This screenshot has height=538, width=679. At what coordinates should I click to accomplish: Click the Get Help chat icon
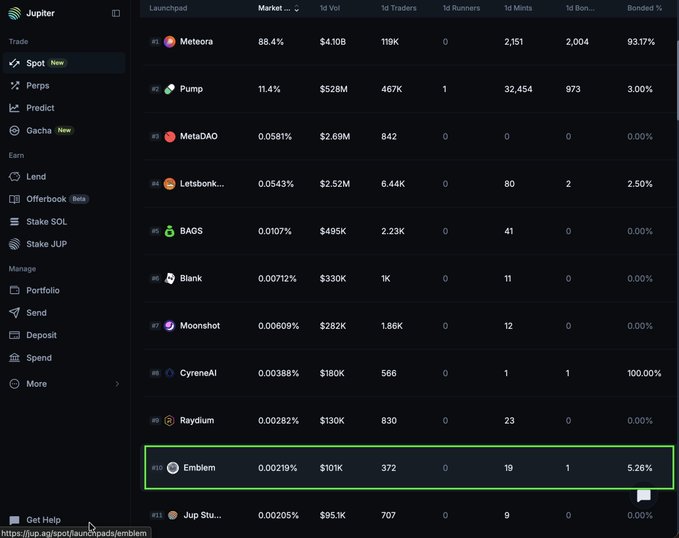click(14, 520)
